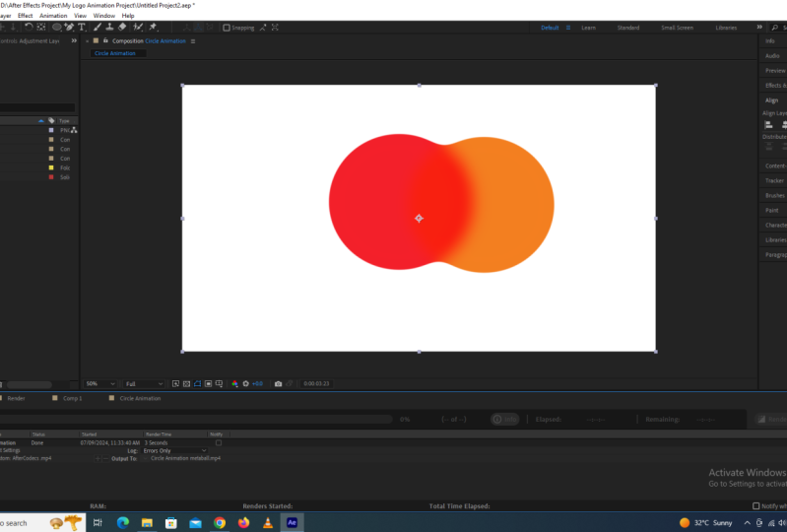
Task: Open the Tracker panel
Action: [774, 180]
